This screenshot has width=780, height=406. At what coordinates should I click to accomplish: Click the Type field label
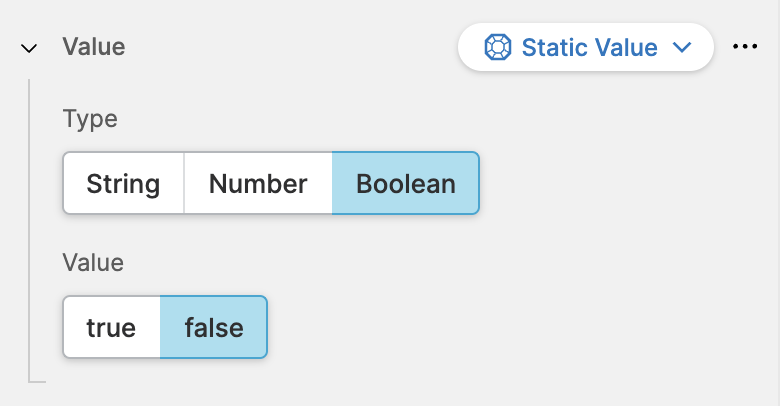[x=90, y=119]
